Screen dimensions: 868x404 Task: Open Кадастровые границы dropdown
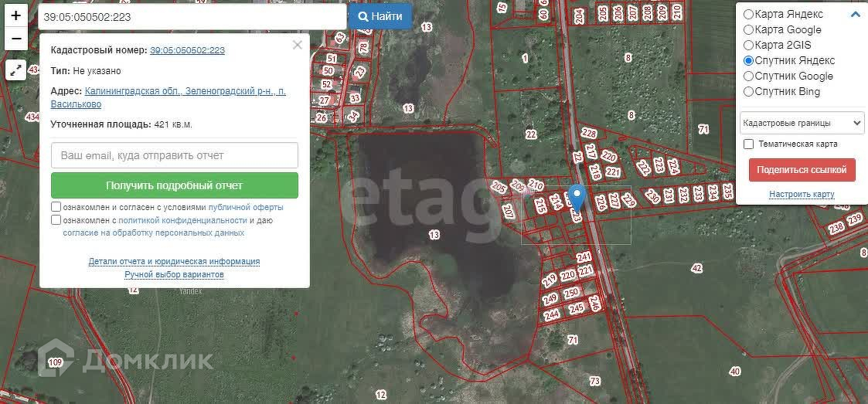tap(802, 123)
